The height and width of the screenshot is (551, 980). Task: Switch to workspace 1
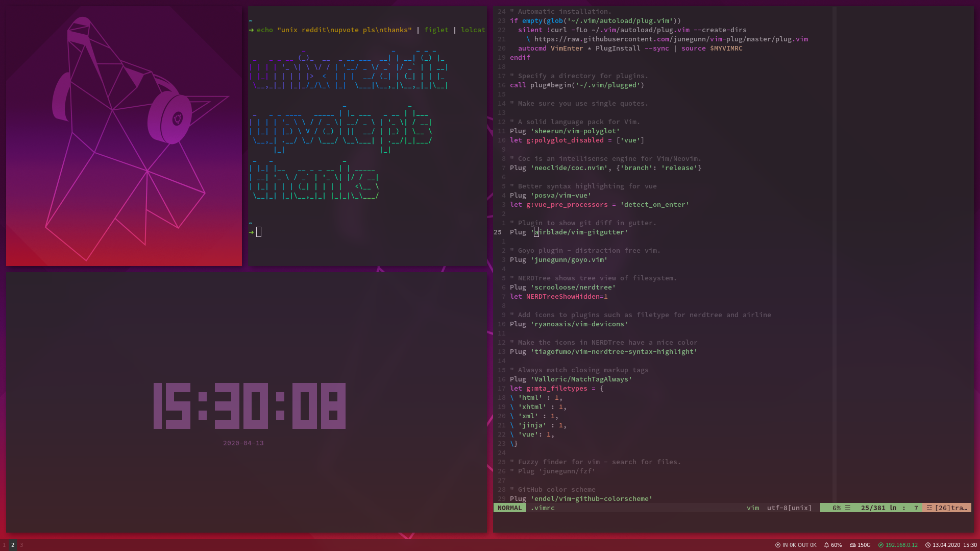pyautogui.click(x=4, y=545)
